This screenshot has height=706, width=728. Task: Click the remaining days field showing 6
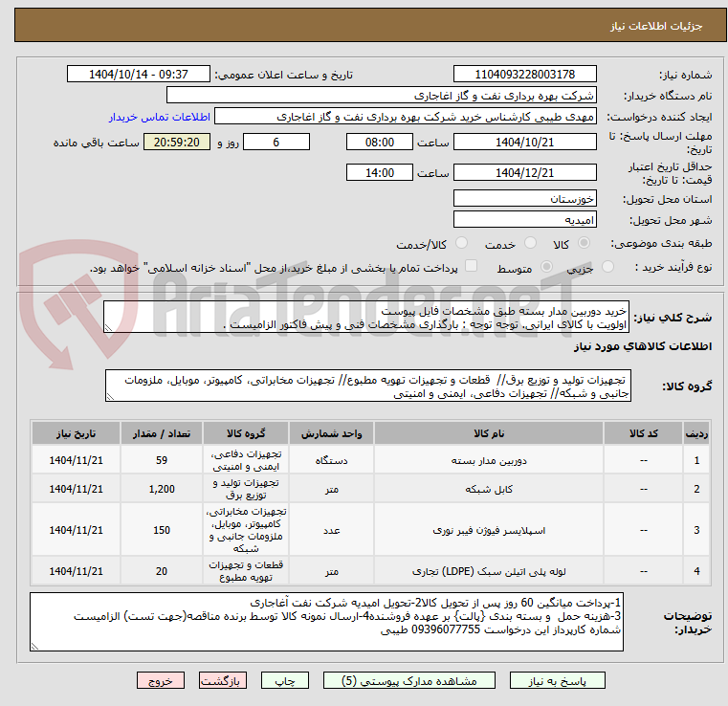276,142
